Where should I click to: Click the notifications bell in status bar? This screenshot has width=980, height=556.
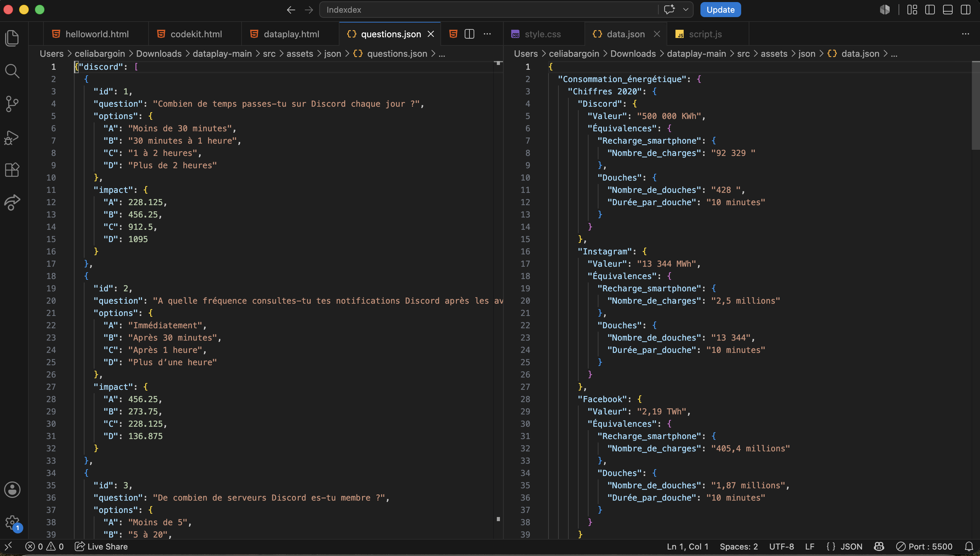(x=969, y=546)
